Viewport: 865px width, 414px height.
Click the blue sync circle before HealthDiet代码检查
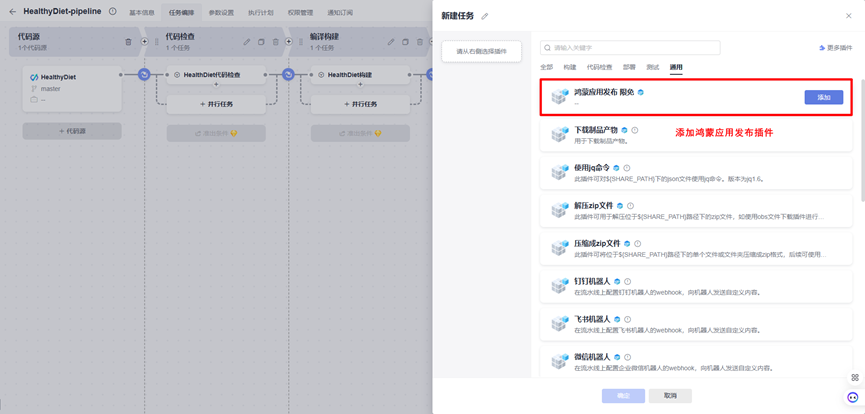tap(145, 75)
